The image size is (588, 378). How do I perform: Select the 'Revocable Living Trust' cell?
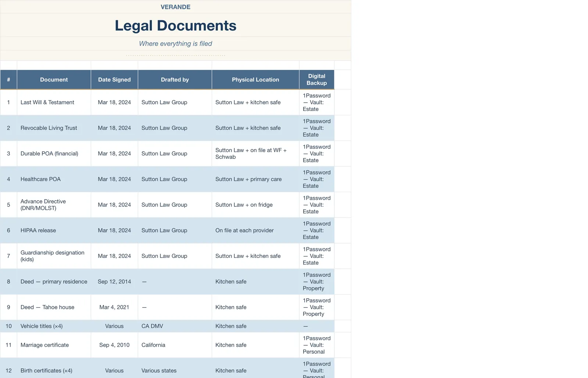click(x=54, y=128)
